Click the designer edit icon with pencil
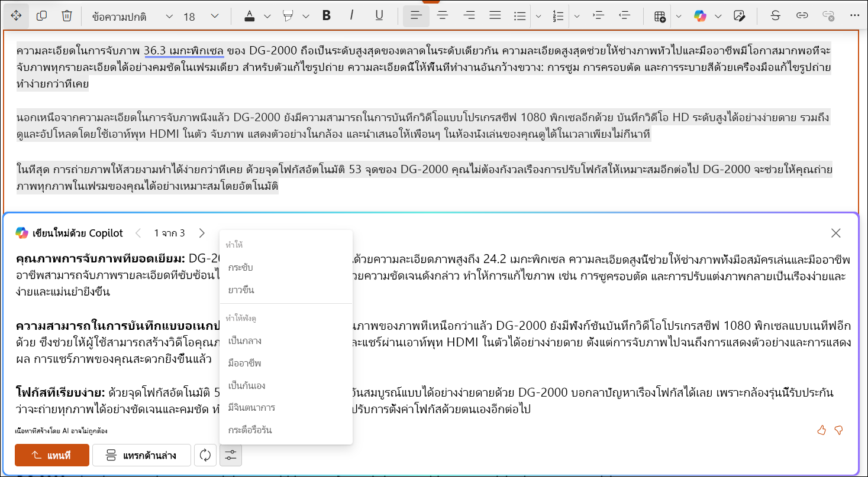Screen dimensions: 868x477 [x=738, y=16]
